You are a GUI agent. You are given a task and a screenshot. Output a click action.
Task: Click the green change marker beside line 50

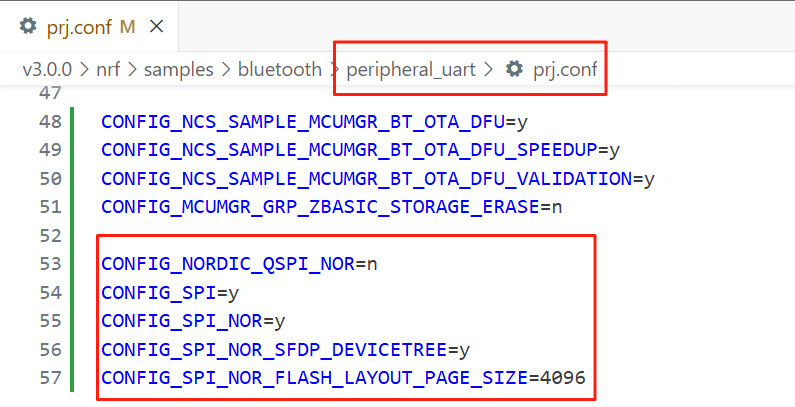click(72, 178)
